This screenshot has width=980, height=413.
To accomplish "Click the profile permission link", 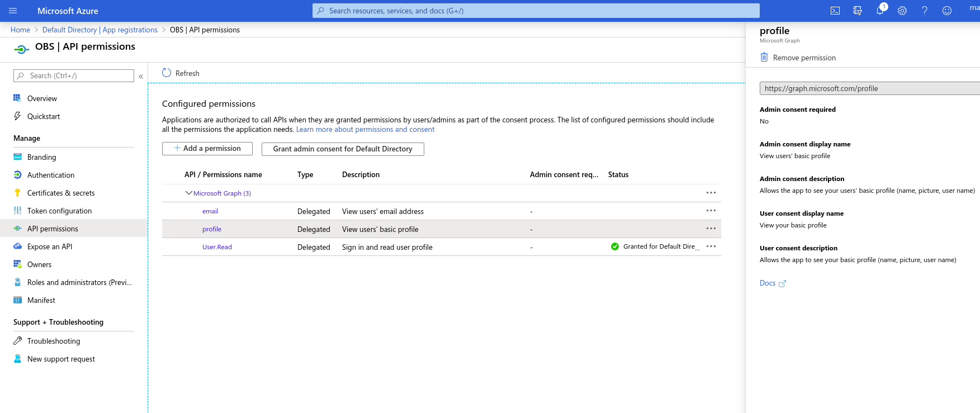I will click(x=212, y=229).
